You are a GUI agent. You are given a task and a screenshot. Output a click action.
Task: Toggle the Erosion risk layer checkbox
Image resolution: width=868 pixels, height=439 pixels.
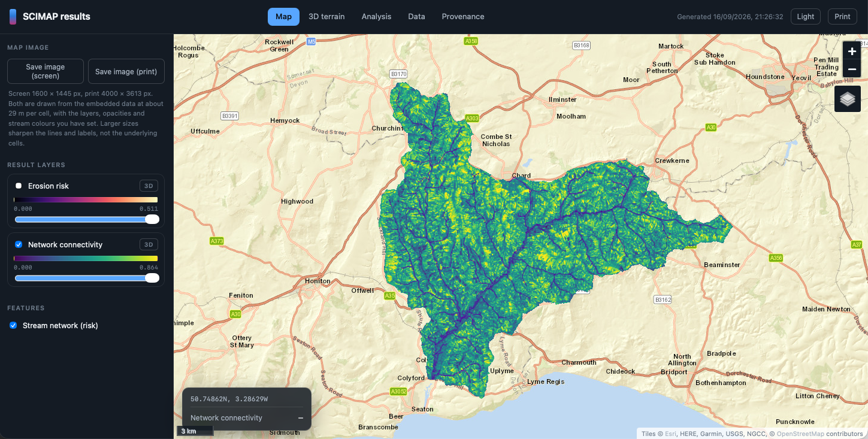coord(19,186)
